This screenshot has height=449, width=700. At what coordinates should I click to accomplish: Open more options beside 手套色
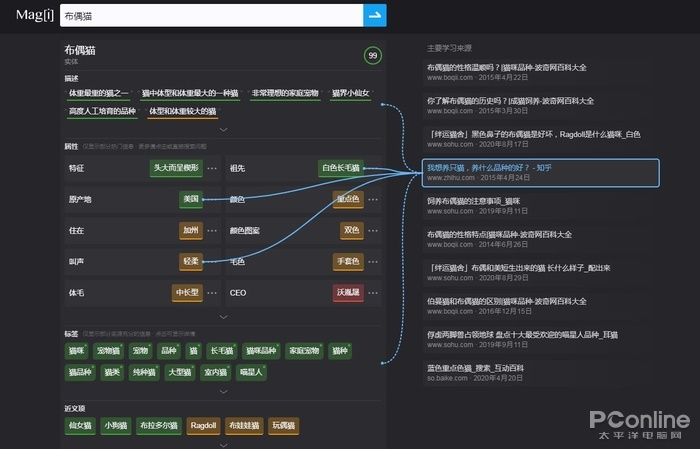372,261
